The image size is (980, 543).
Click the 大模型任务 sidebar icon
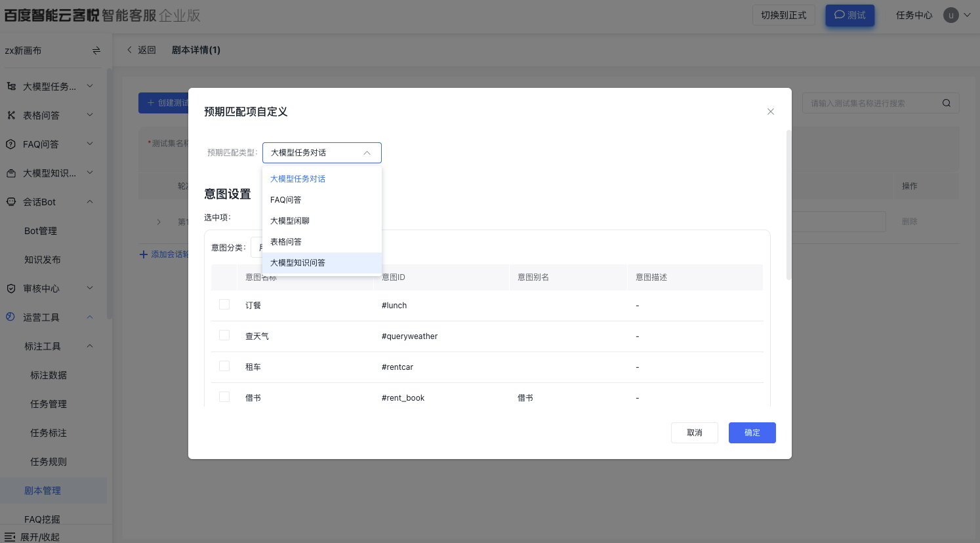[x=11, y=86]
